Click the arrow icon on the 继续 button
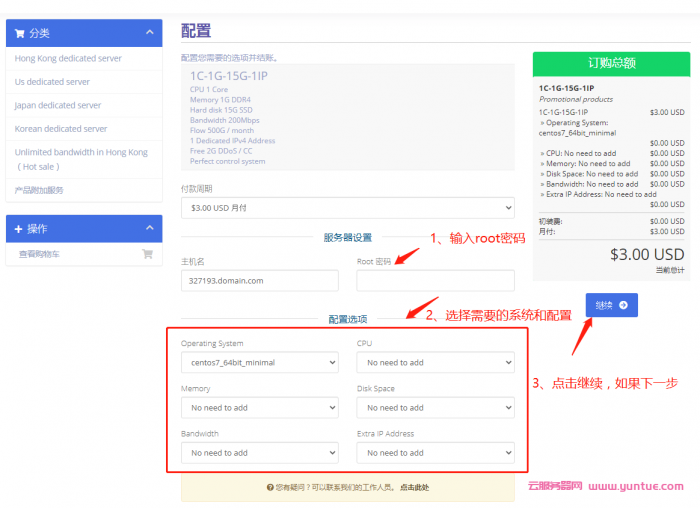700x508 pixels. 623,305
